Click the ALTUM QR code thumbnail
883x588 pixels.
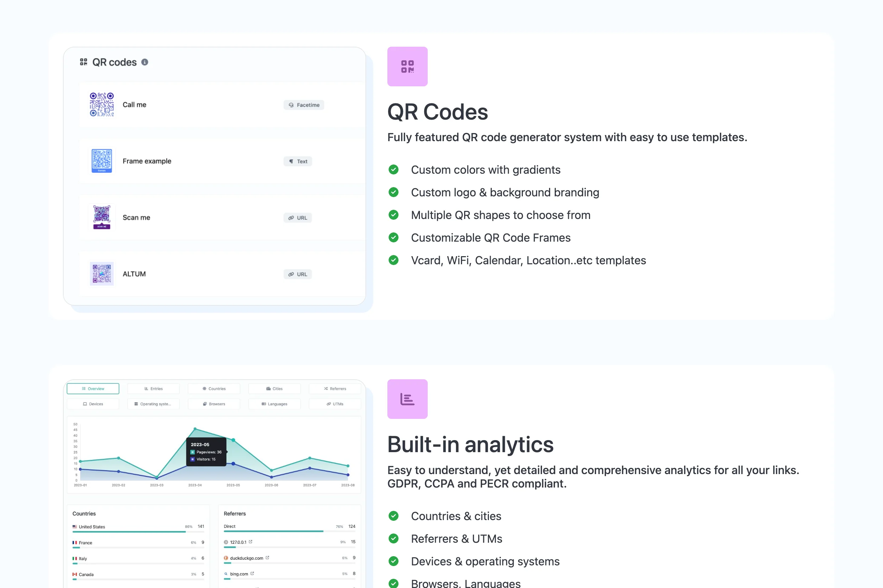(x=102, y=274)
